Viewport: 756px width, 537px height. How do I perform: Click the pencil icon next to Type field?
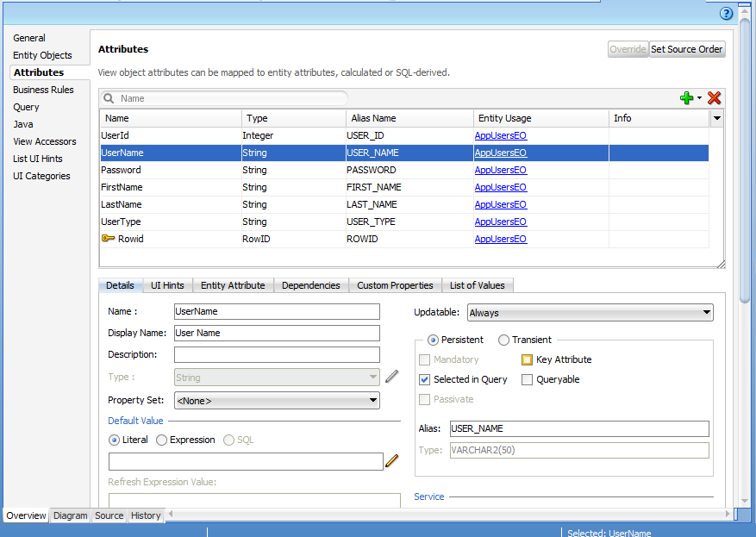392,377
